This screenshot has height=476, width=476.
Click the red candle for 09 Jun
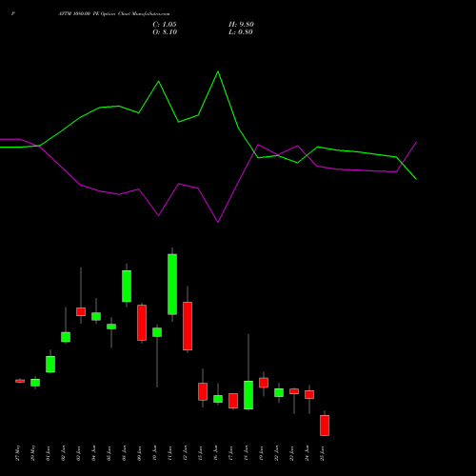(142, 323)
